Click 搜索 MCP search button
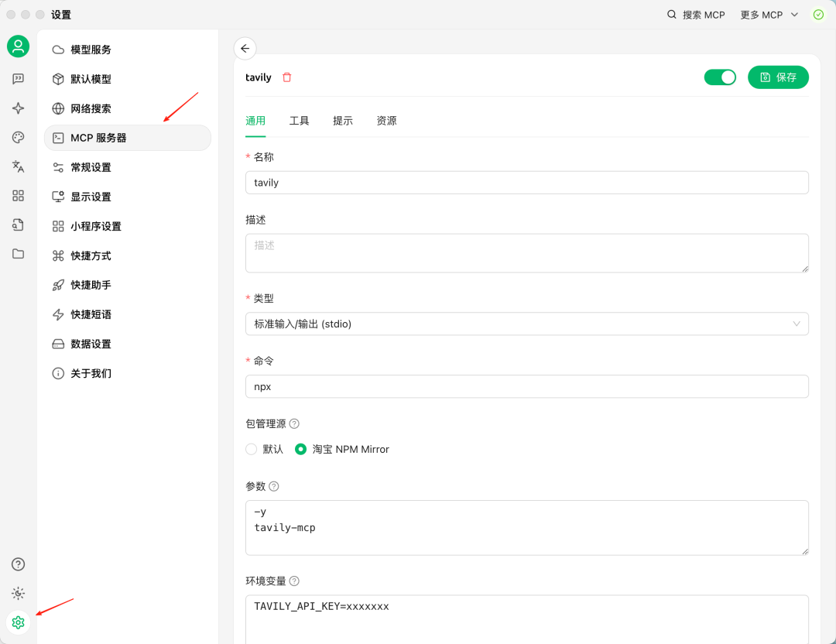Viewport: 836px width, 644px height. 696,15
